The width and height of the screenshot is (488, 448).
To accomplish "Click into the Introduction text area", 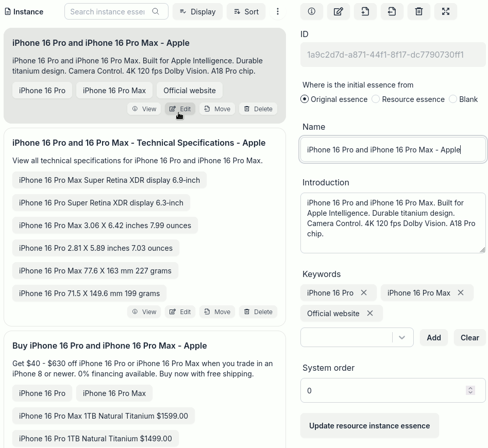I will coord(393,223).
